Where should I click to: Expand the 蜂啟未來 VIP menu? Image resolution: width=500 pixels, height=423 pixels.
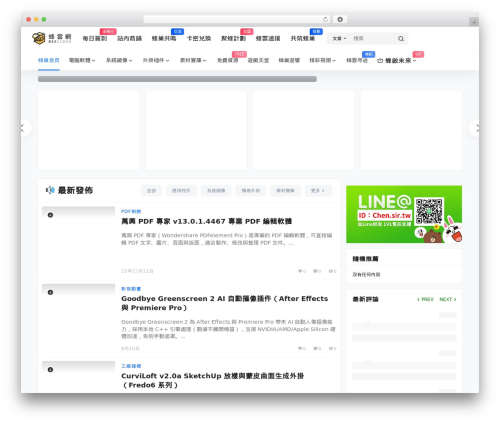point(400,61)
